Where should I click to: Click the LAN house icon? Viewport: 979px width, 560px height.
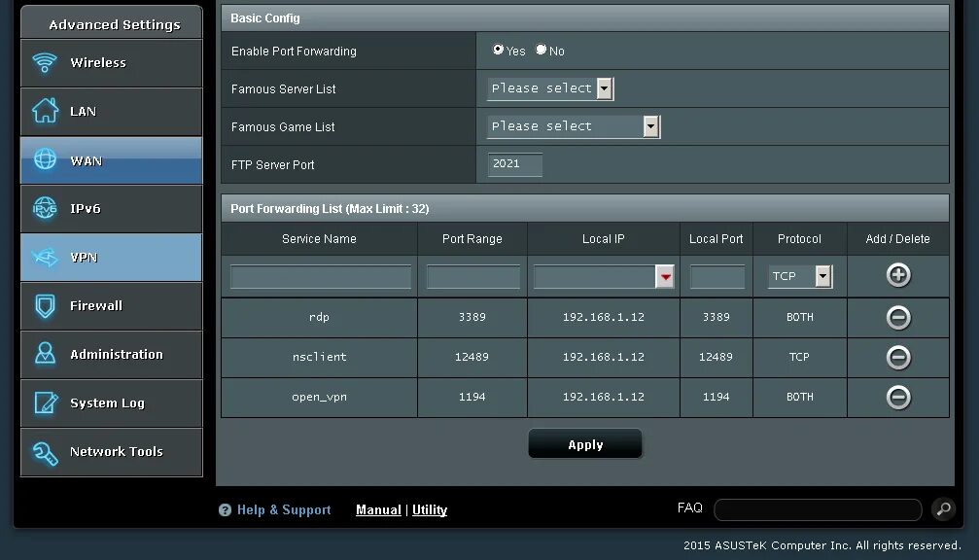45,111
